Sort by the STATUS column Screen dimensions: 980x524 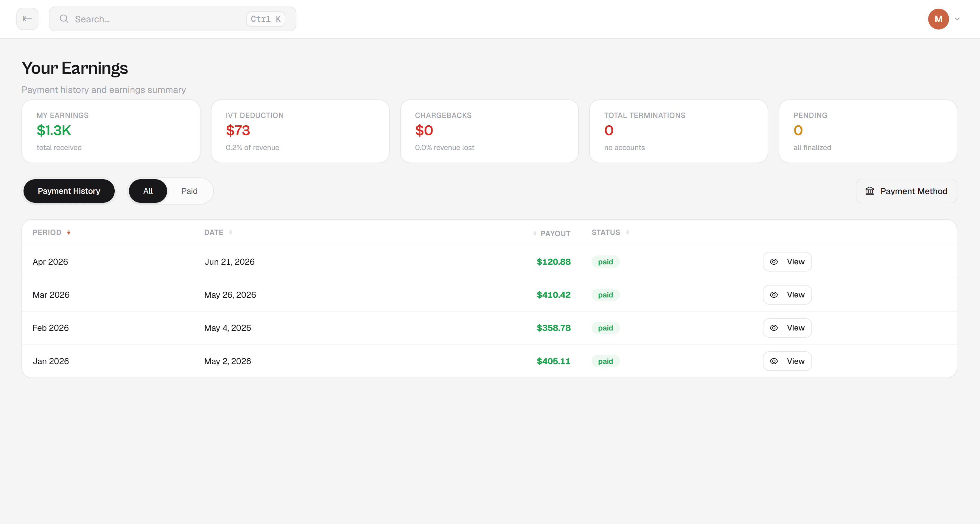(606, 232)
